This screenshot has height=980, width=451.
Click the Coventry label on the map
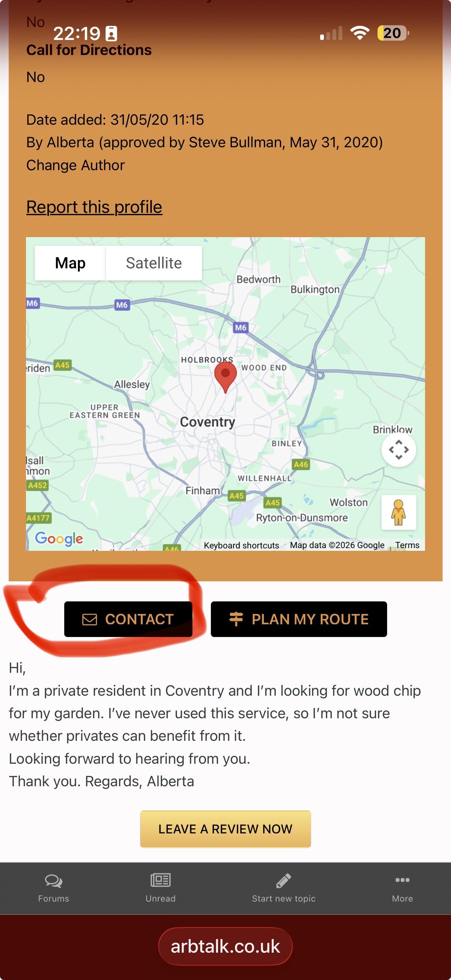(207, 422)
